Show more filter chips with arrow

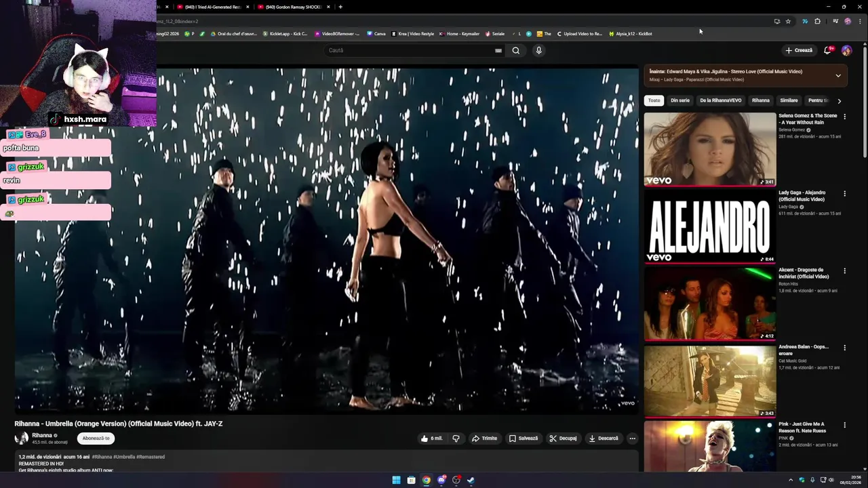coord(840,100)
